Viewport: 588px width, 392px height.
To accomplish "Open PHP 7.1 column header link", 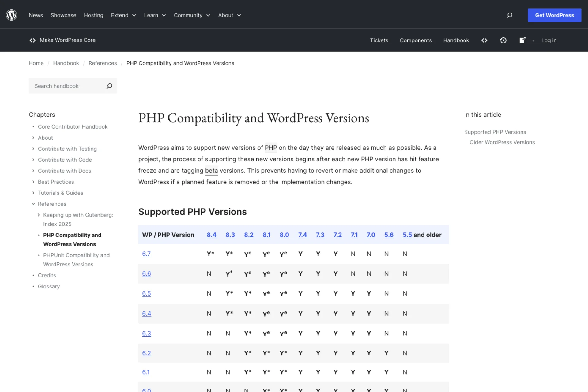I will [354, 235].
